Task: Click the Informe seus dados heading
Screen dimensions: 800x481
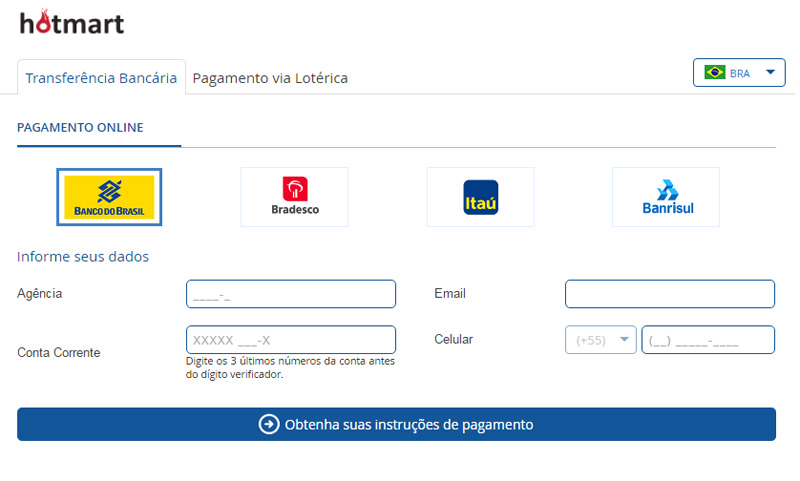Action: (83, 256)
